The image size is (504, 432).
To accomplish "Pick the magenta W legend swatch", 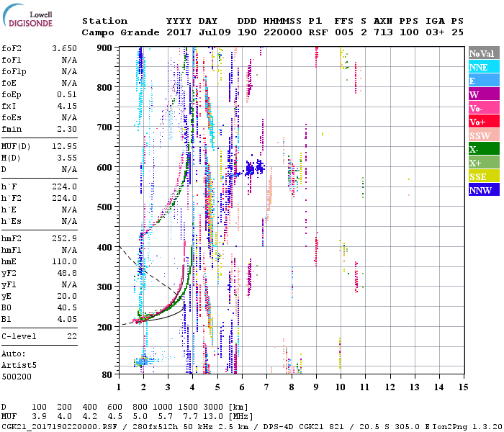I will tap(483, 94).
